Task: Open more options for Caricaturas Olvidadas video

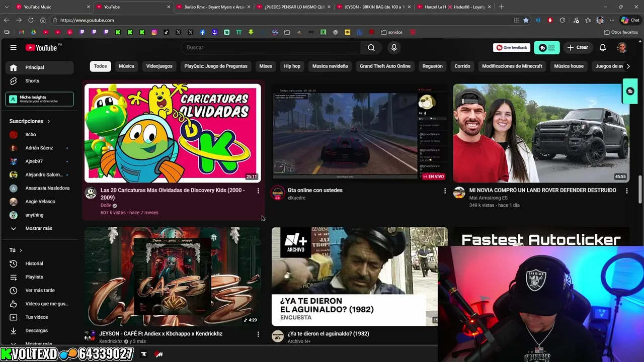Action: tap(258, 191)
